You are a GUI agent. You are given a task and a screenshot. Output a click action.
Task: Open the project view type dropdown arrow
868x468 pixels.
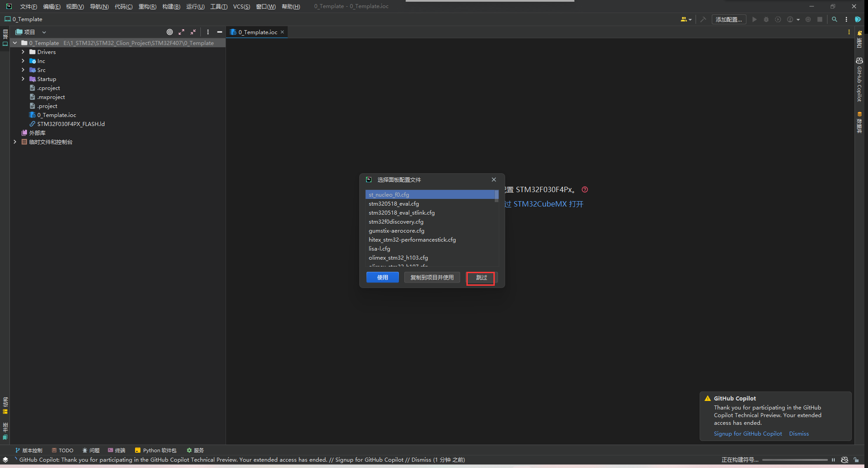tap(44, 32)
